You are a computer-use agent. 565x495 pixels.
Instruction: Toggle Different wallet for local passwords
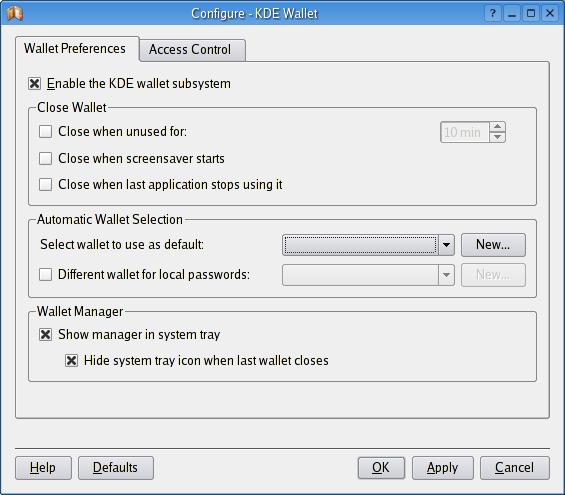[x=45, y=275]
